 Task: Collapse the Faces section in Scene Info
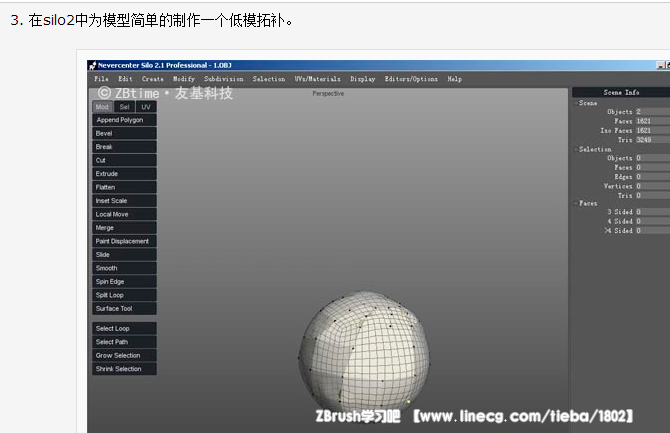coord(576,203)
